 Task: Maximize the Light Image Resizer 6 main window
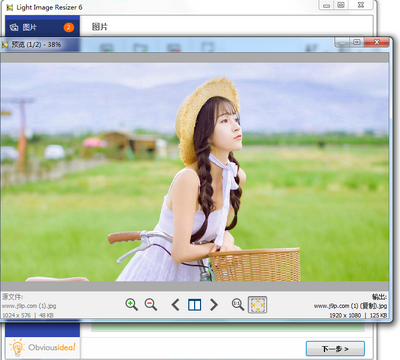(x=341, y=5)
